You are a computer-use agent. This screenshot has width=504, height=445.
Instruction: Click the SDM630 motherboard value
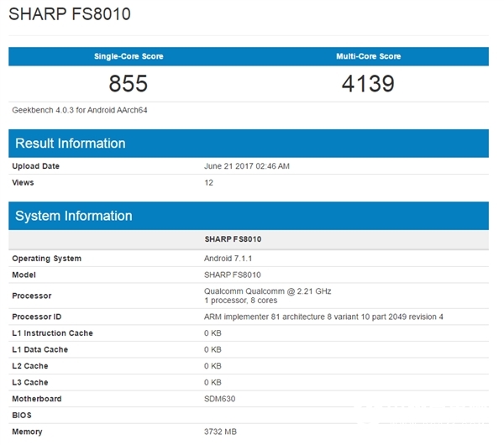point(219,399)
